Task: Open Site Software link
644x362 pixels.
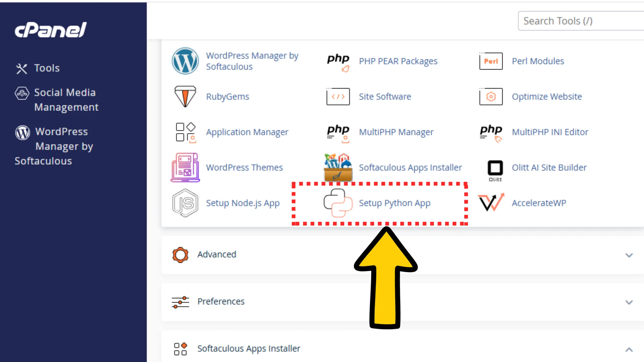Action: click(385, 97)
